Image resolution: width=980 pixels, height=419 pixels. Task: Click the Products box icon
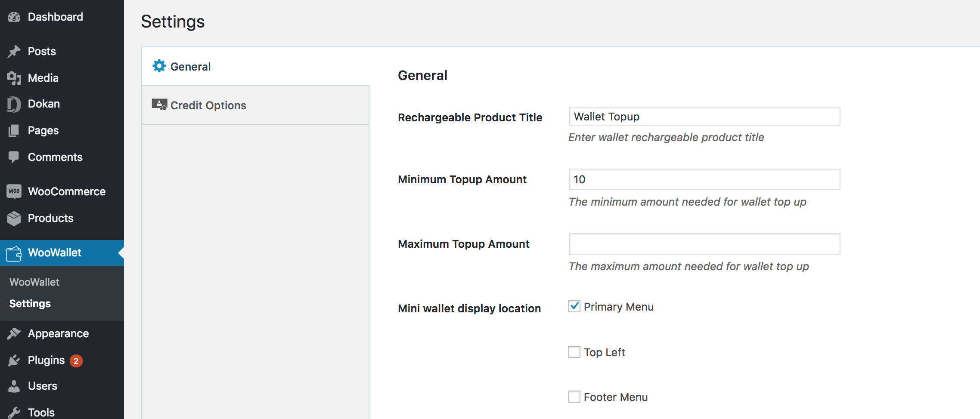point(14,219)
